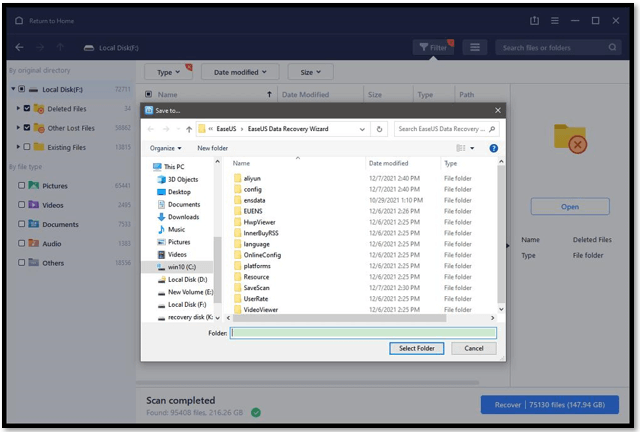Viewport: 640px width, 432px height.
Task: Expand the Other Lost Files tree node
Action: [x=18, y=127]
